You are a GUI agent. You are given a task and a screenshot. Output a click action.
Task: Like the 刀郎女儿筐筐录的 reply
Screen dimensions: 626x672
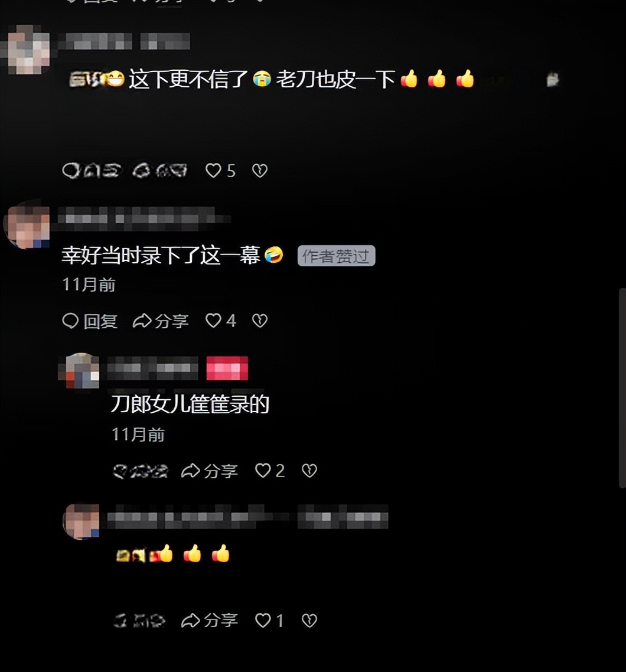coord(270,471)
